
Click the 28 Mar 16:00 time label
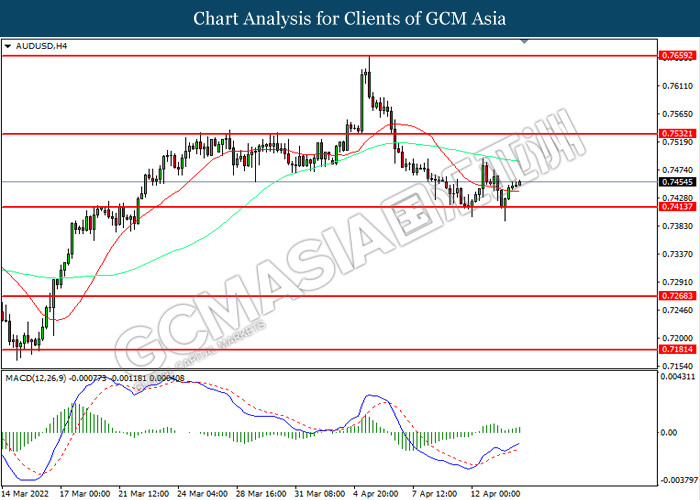click(x=261, y=494)
